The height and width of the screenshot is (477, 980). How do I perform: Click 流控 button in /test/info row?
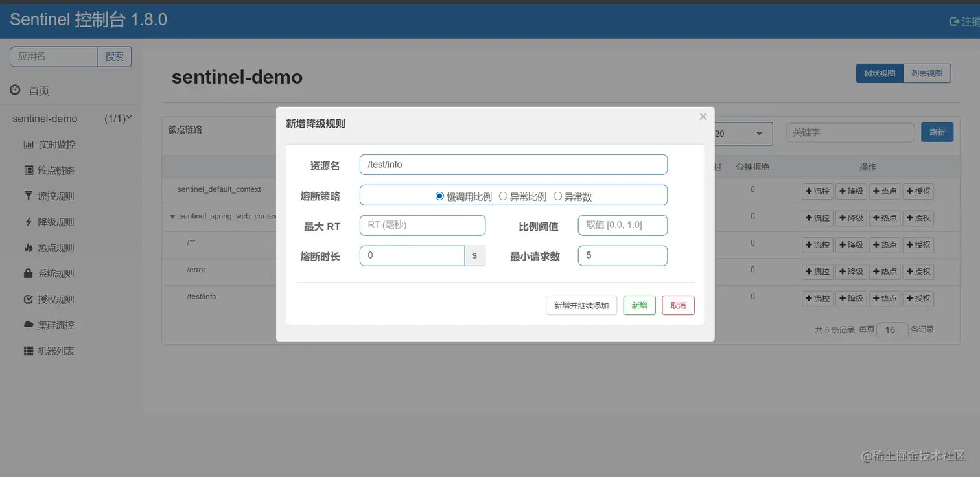point(817,298)
